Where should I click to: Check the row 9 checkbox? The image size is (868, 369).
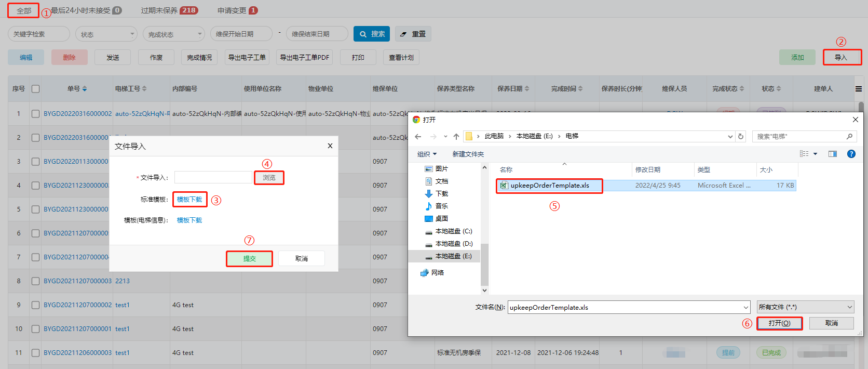click(35, 305)
